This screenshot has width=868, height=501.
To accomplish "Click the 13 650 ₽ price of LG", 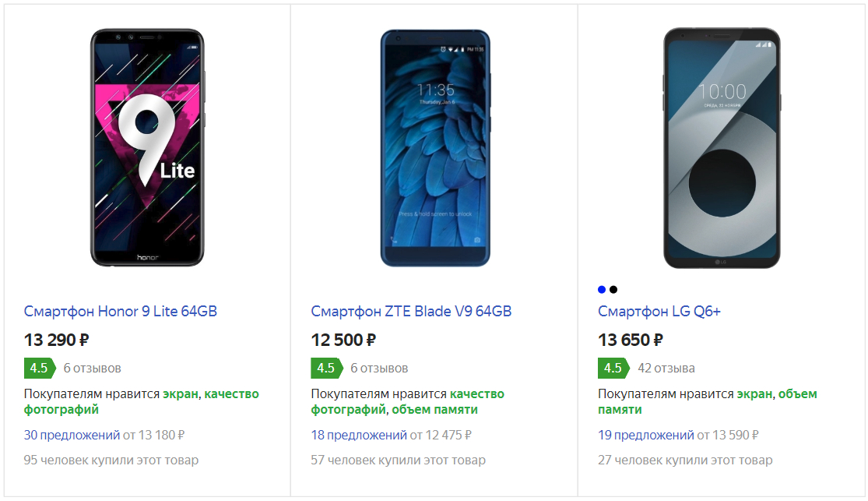I will [x=631, y=340].
